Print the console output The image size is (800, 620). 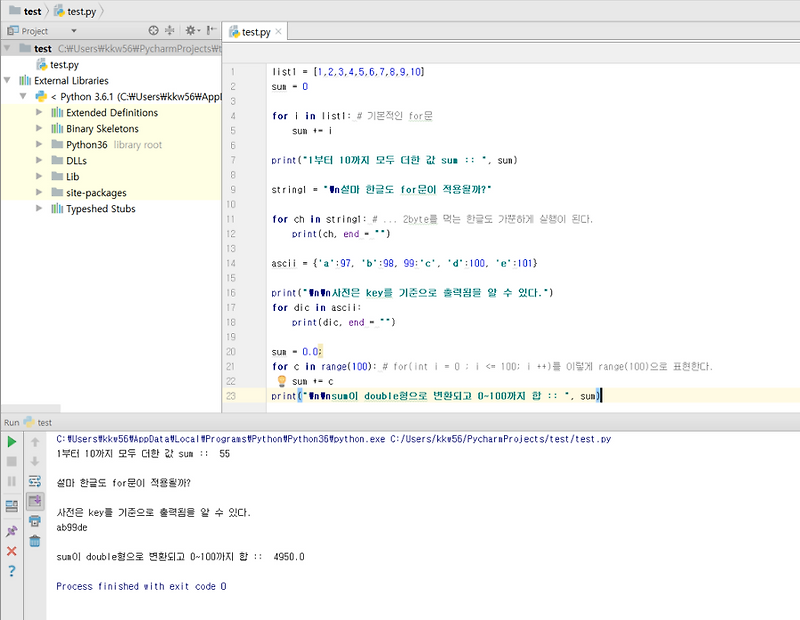point(35,521)
